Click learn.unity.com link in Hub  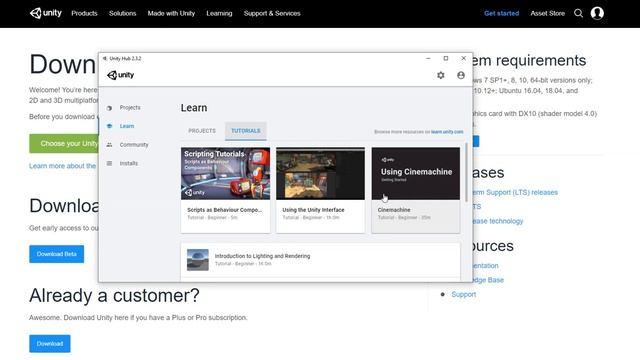tap(447, 132)
